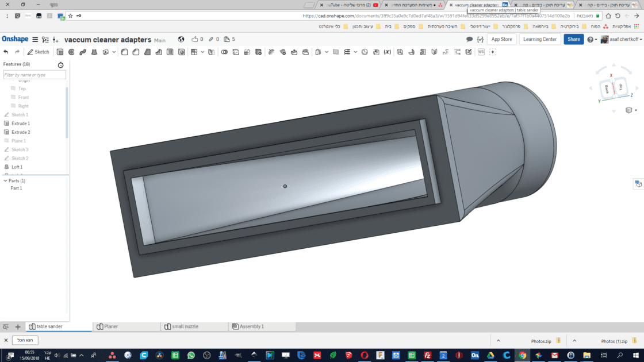Select the Fillet tool
644x362 pixels.
click(x=124, y=52)
